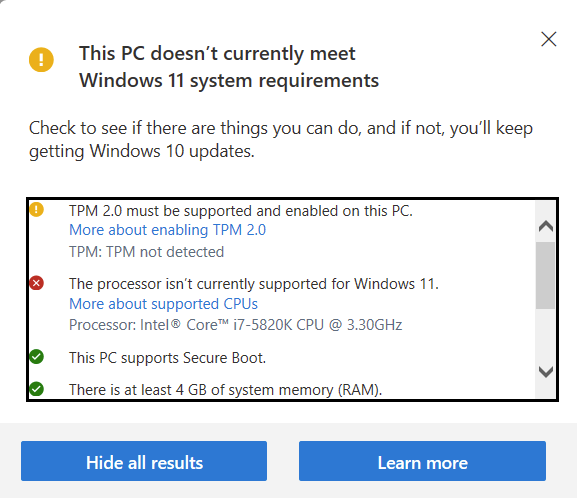
Task: Click the results list scroll up arrow
Action: click(x=546, y=226)
